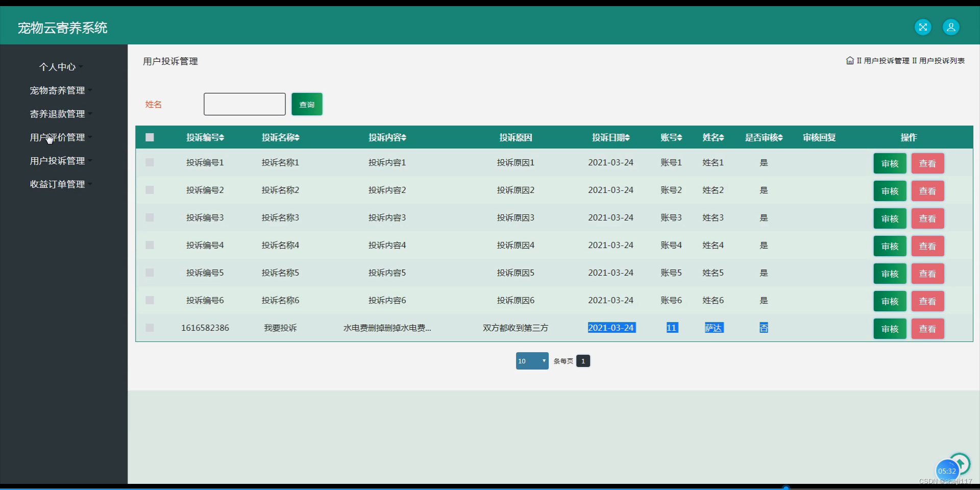Screen dimensions: 980x490
Task: Click 审核 button for 投诉编号1
Action: [890, 163]
